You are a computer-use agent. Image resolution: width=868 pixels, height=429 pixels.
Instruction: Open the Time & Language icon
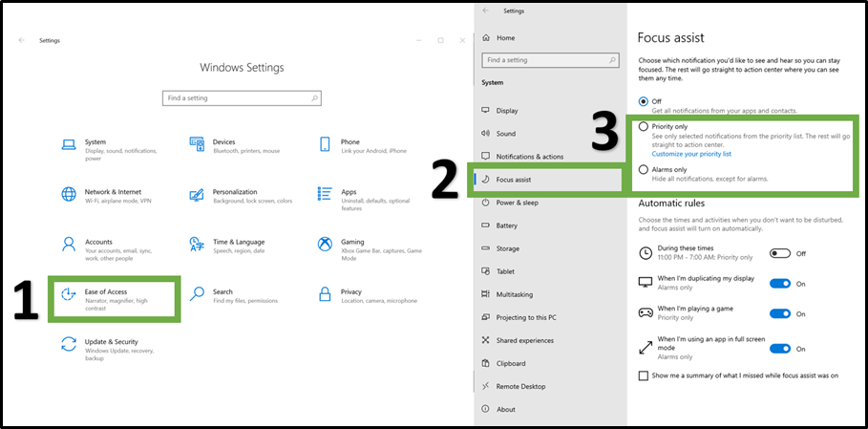coord(197,244)
